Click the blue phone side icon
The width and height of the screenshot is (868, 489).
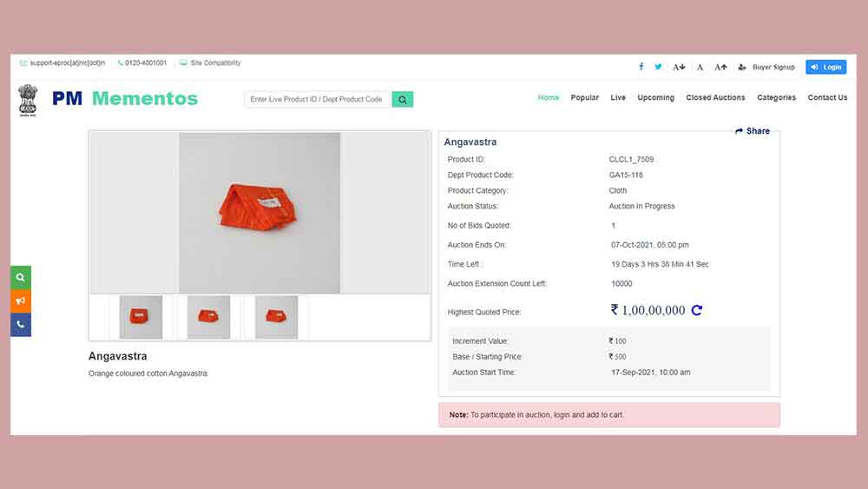coord(21,325)
